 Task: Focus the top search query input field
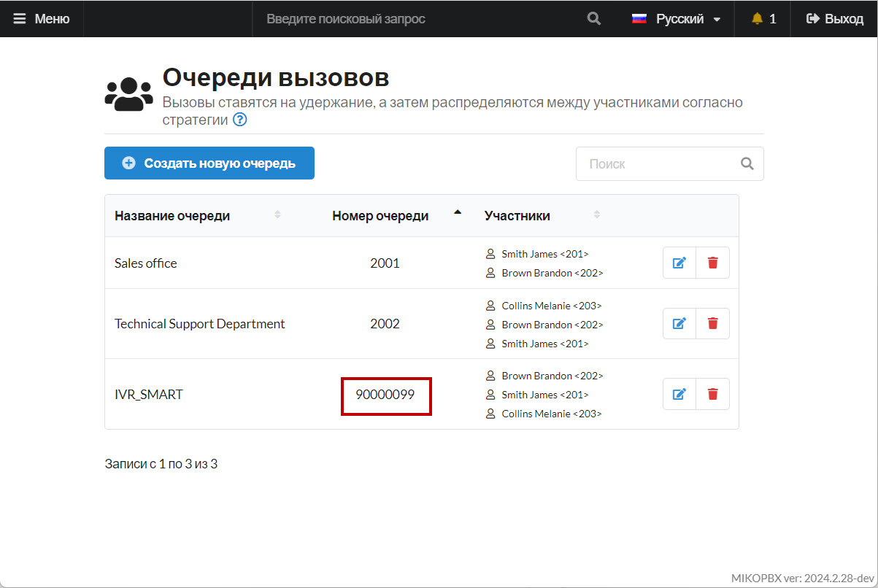click(416, 19)
